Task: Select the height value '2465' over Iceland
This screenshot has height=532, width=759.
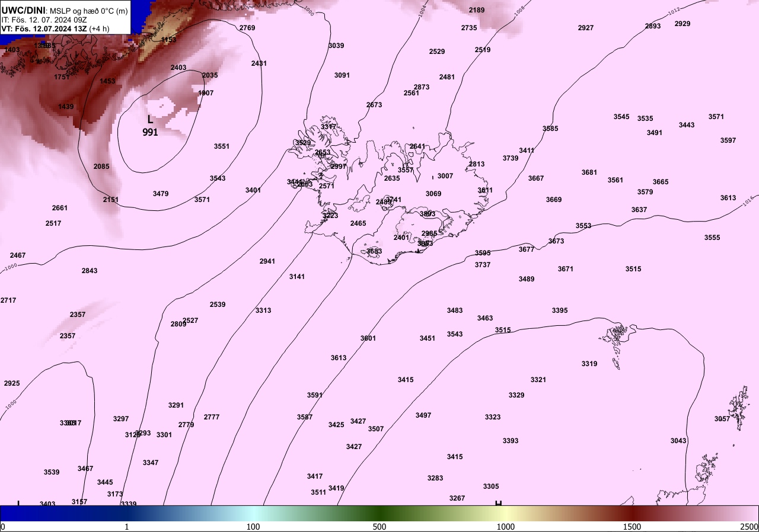Action: 358,223
